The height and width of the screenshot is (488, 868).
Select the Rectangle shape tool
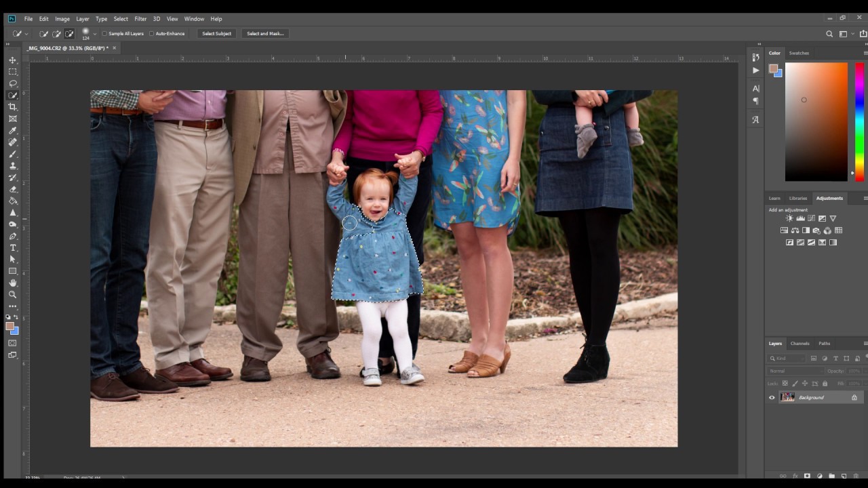point(13,271)
